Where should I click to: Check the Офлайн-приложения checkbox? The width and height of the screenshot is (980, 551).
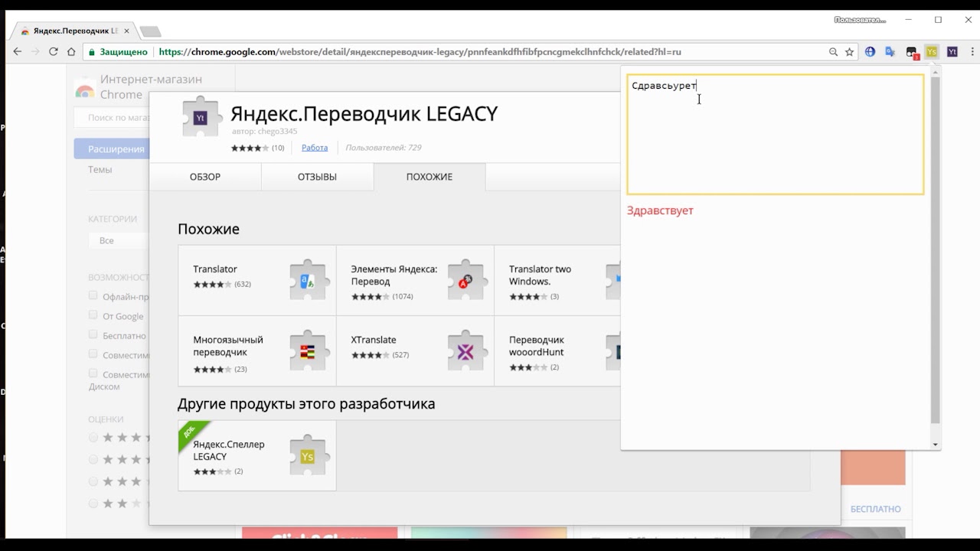click(93, 295)
